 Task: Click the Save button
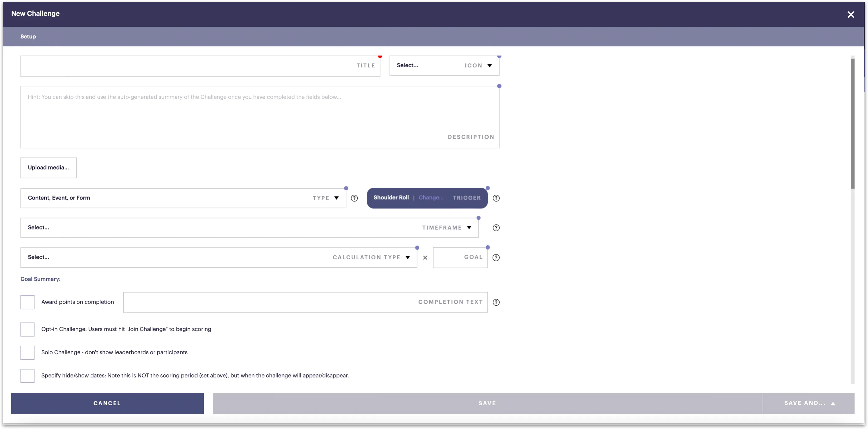[487, 403]
